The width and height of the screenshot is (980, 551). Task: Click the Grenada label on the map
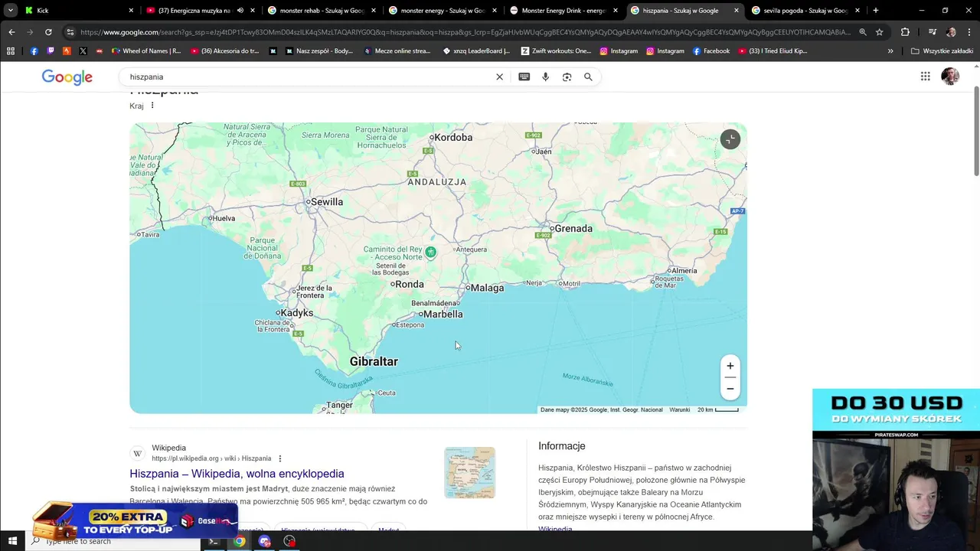click(573, 228)
